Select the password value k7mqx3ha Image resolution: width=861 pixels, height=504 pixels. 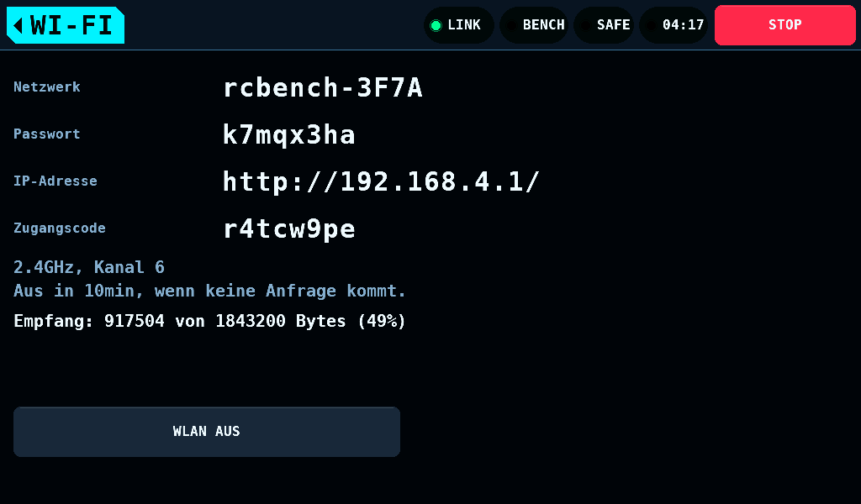click(x=289, y=135)
